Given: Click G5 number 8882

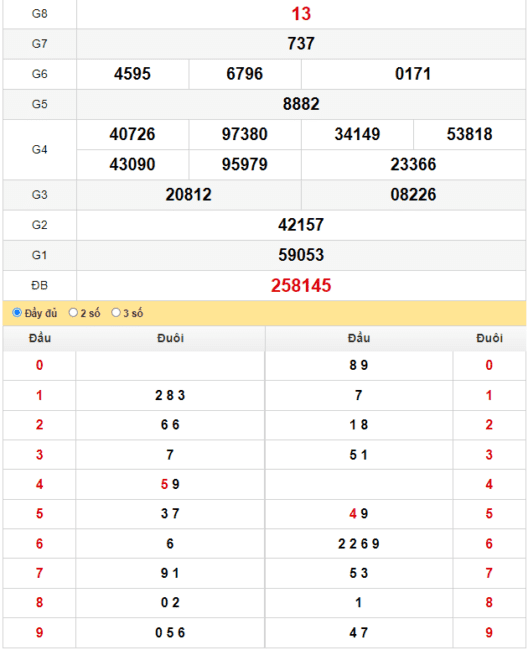Looking at the screenshot, I should click(x=301, y=104).
